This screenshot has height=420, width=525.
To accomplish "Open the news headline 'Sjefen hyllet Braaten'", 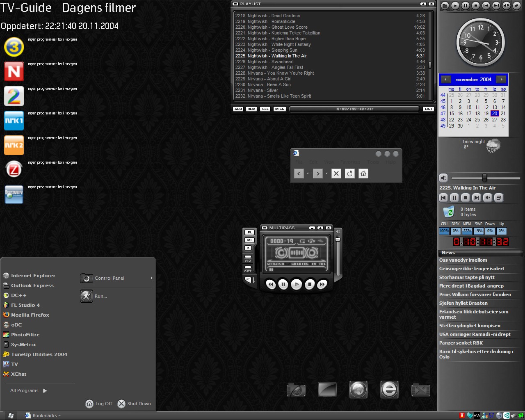I will [463, 303].
